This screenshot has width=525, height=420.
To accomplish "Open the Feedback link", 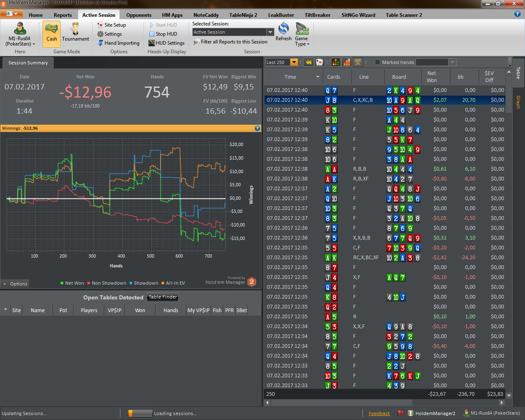I will click(x=379, y=413).
